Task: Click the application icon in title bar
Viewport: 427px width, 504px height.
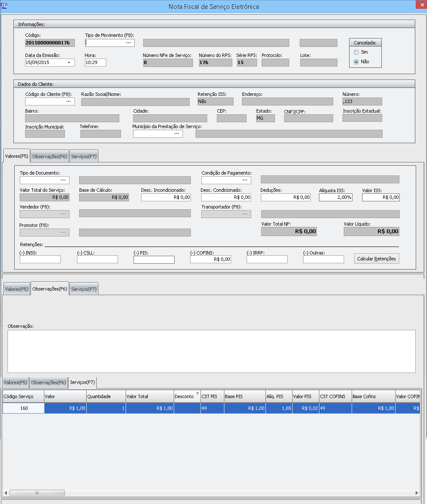Action: (x=4, y=6)
